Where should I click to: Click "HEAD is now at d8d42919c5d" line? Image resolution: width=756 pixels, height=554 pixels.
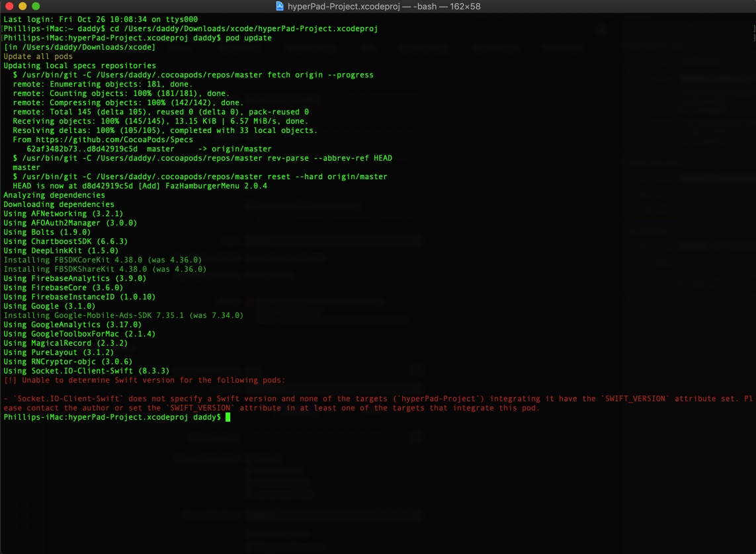140,186
